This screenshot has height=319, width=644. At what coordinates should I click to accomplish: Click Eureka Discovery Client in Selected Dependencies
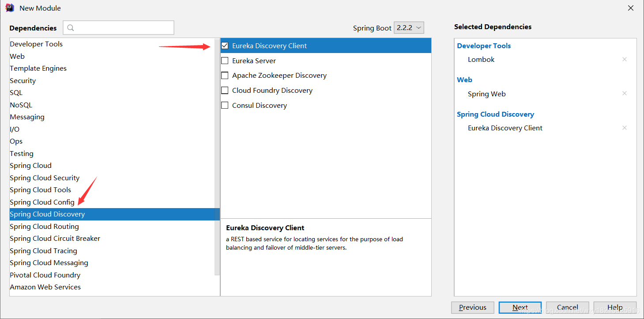[505, 128]
